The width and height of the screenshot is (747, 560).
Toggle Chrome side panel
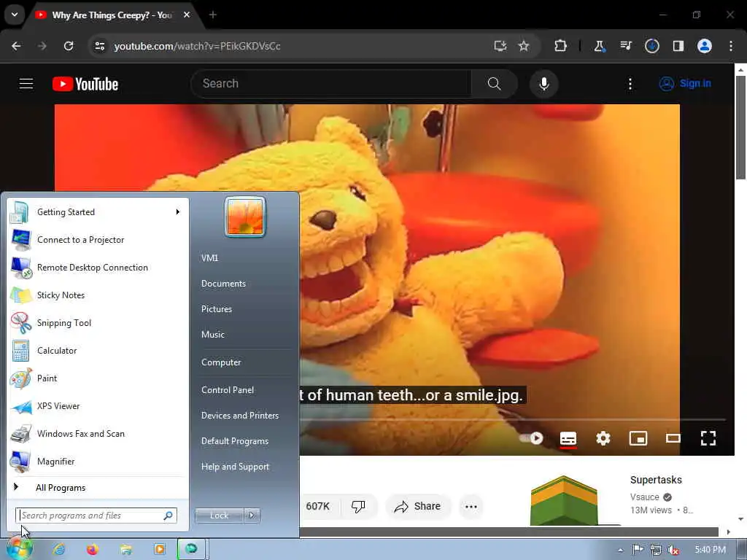tap(678, 46)
